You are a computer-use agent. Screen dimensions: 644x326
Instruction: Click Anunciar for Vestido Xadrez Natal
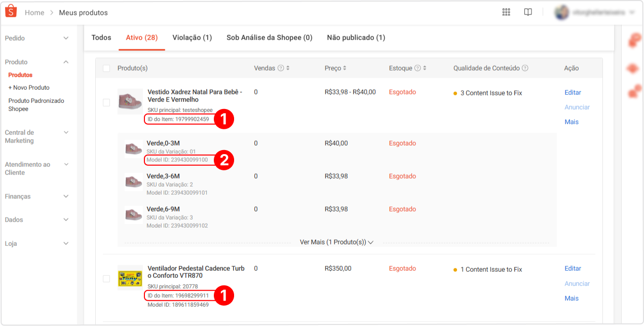577,107
